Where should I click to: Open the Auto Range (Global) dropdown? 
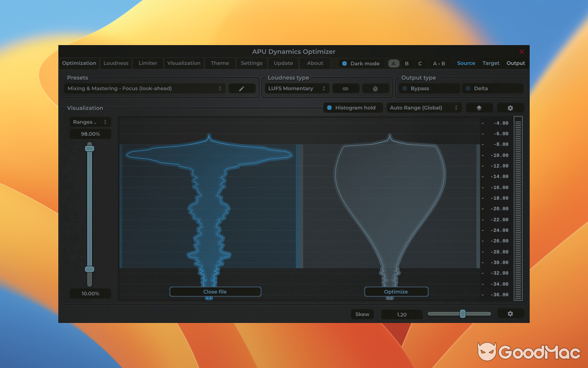pyautogui.click(x=424, y=108)
